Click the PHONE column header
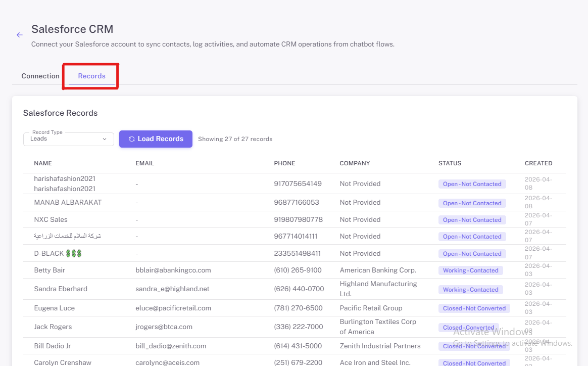The image size is (588, 366). click(x=284, y=163)
